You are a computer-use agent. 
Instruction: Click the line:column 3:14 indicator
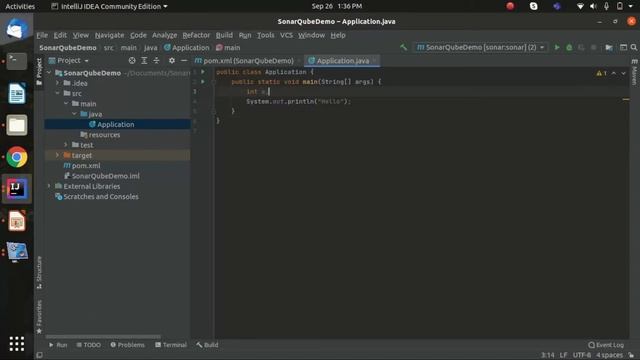coord(547,355)
